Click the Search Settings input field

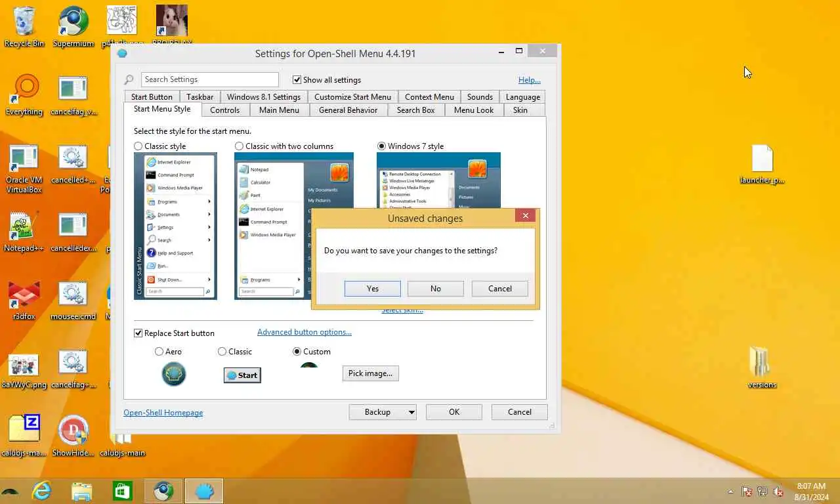(210, 79)
